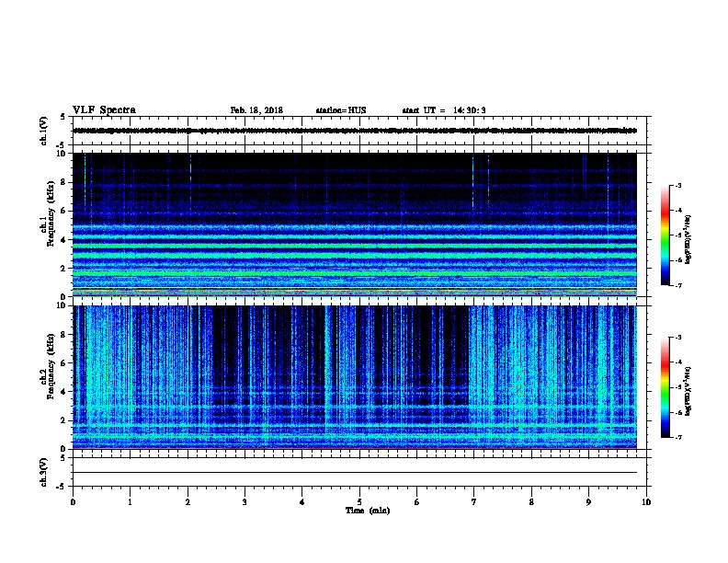Click the "-7" label on ch.1 color bar
728x563 pixels.
677,285
